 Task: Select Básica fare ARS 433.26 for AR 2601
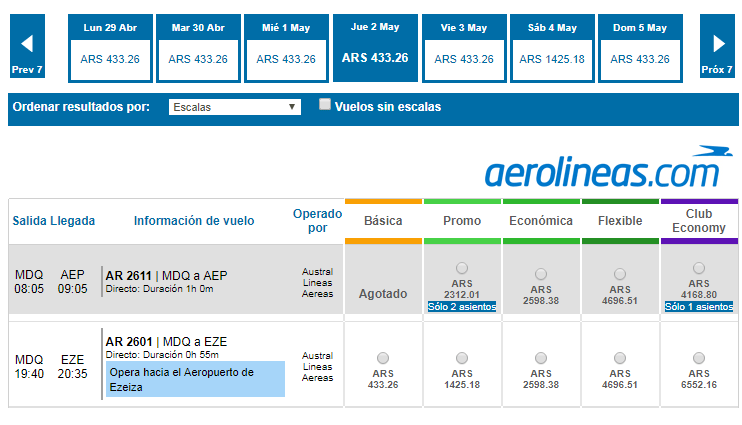pyautogui.click(x=383, y=358)
